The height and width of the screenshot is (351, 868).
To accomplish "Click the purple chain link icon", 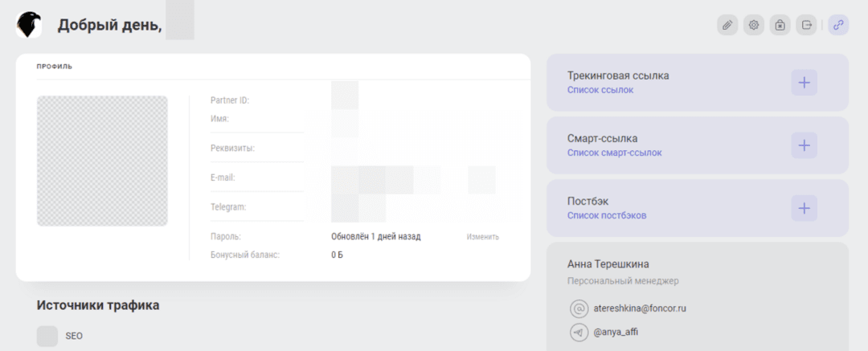I will (838, 25).
